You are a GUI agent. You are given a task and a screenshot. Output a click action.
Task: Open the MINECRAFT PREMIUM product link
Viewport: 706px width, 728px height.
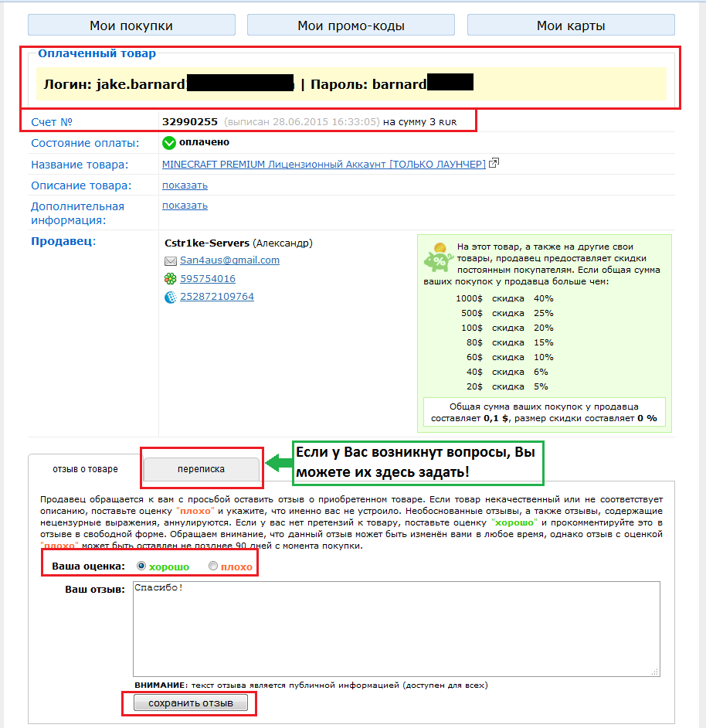(324, 164)
